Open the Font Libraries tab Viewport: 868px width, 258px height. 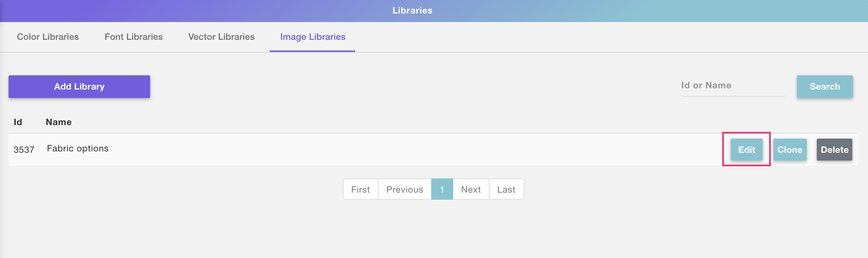pos(133,37)
